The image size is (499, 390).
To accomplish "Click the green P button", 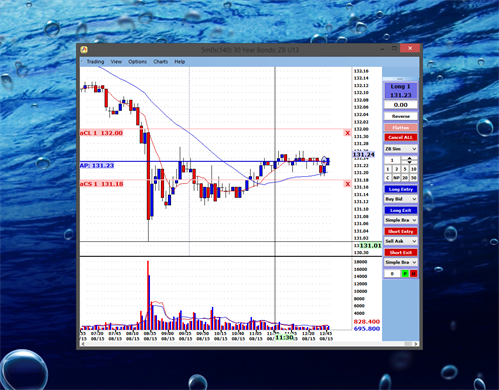I will click(405, 274).
